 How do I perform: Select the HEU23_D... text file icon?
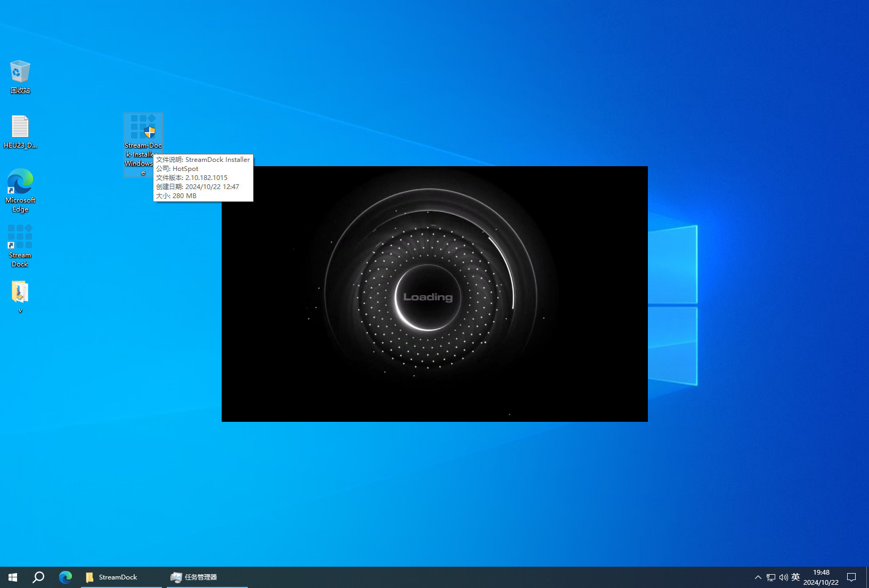click(x=20, y=132)
